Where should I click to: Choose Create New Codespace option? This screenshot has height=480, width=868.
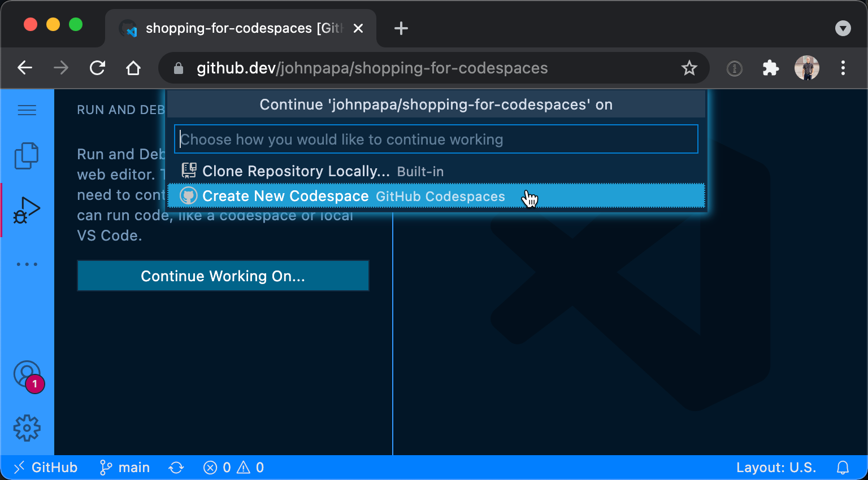[x=436, y=196]
